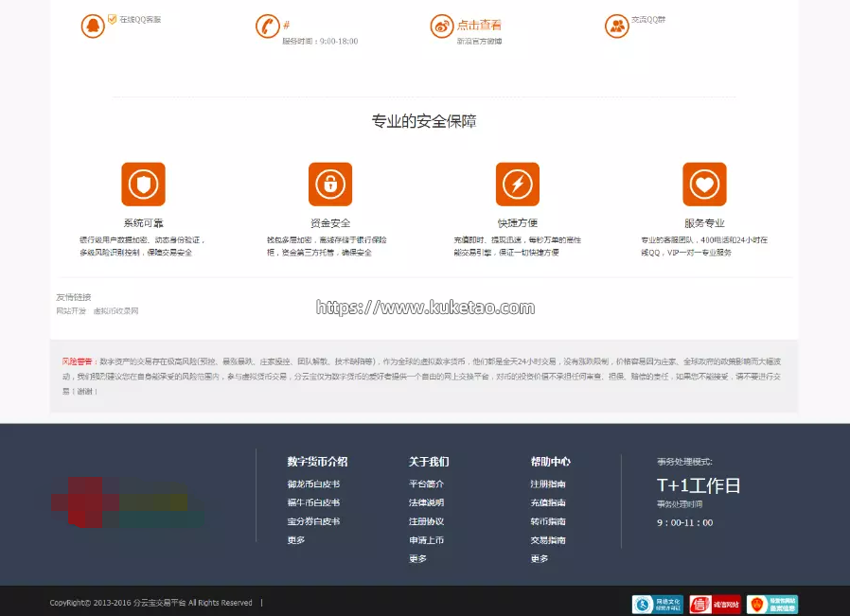Open 注册协议 link

pos(426,521)
